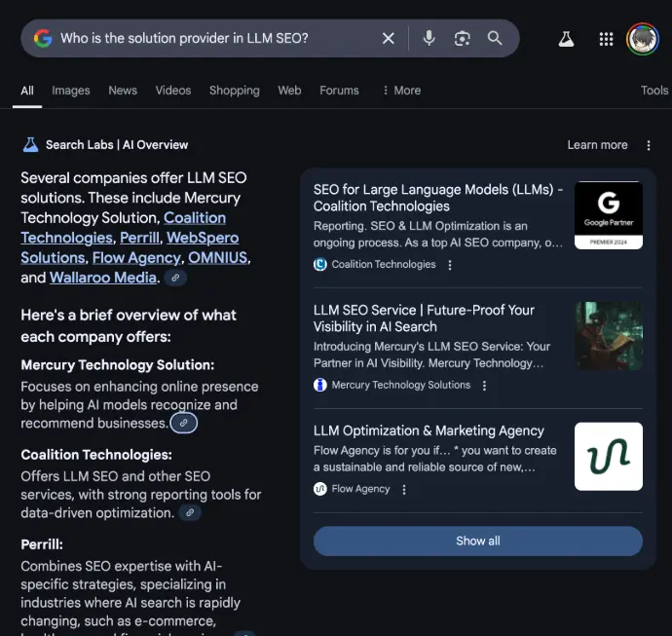Click Search Labs | AI Overview label

(x=117, y=145)
